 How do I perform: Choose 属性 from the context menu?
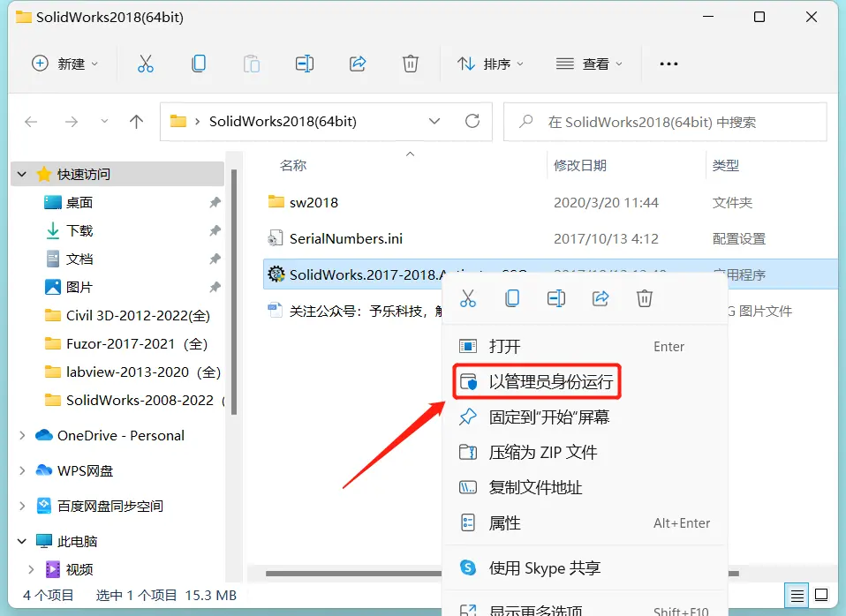pos(585,522)
